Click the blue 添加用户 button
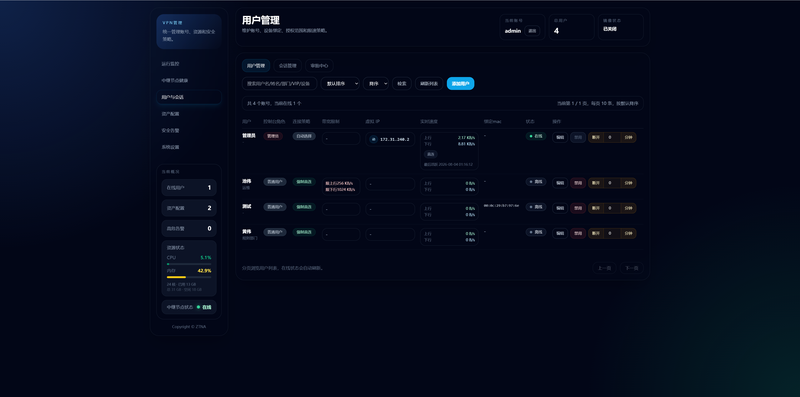This screenshot has width=800, height=397. click(x=461, y=83)
